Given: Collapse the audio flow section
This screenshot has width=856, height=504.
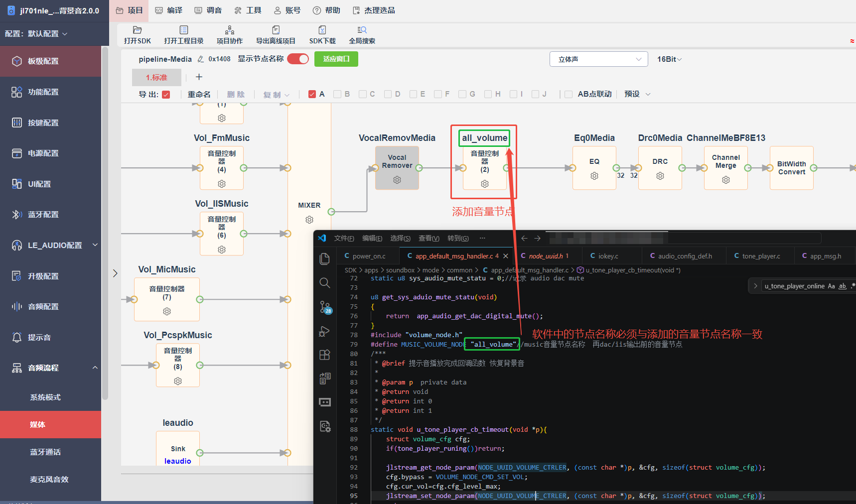Looking at the screenshot, I should [95, 368].
